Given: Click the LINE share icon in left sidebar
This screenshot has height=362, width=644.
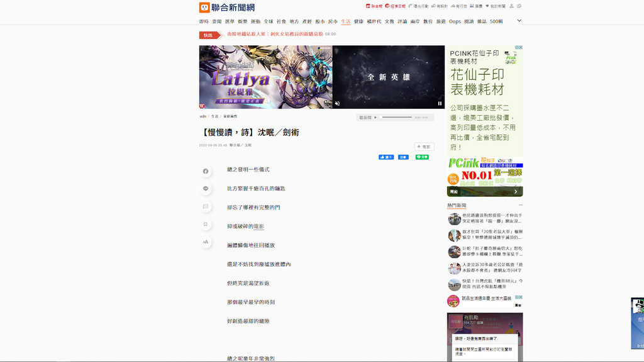Looking at the screenshot, I should pyautogui.click(x=206, y=189).
